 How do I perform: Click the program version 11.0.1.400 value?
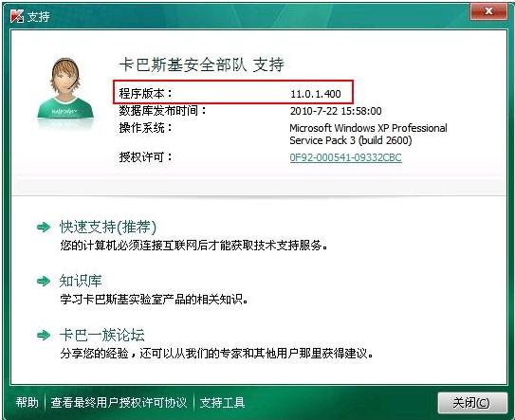(x=316, y=94)
